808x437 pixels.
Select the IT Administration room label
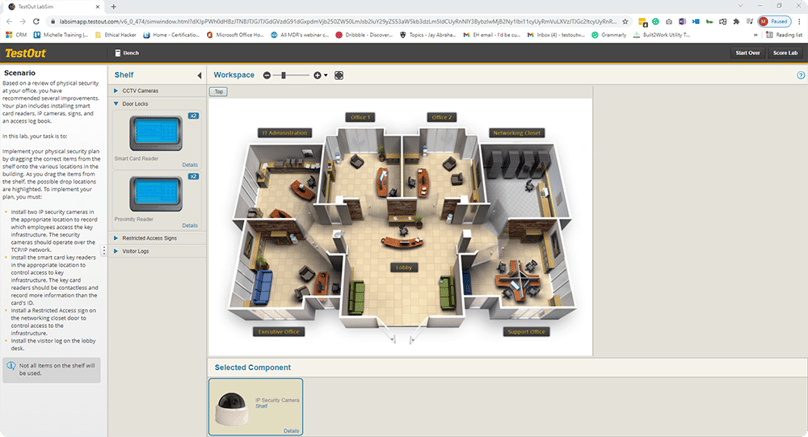tap(285, 133)
